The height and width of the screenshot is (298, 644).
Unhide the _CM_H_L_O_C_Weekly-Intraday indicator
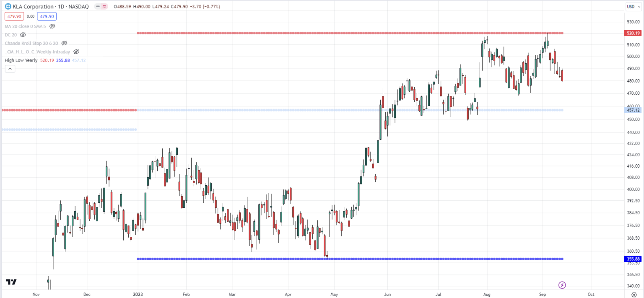pyautogui.click(x=76, y=52)
